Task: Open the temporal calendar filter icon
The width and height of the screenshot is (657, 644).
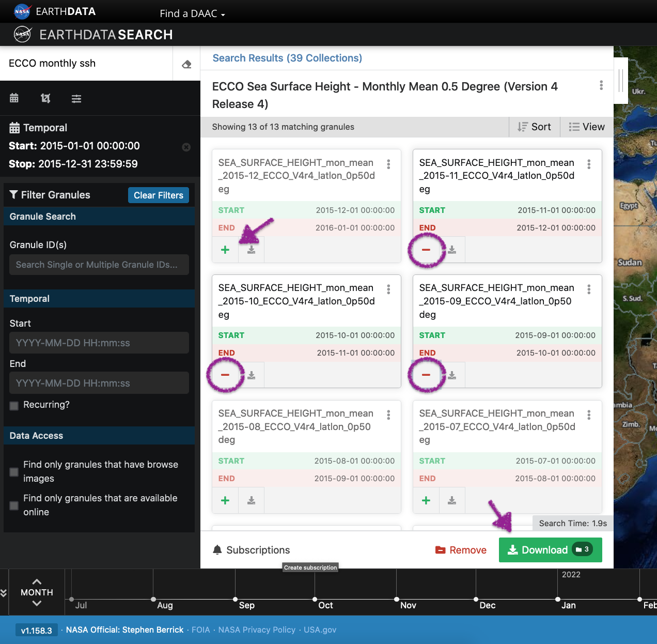Action: click(14, 98)
